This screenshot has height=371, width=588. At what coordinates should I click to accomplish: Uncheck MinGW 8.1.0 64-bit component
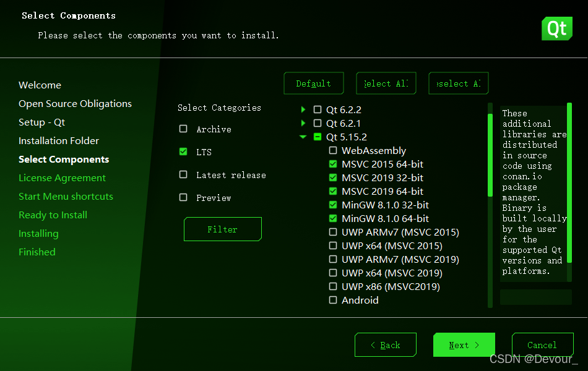coord(332,218)
